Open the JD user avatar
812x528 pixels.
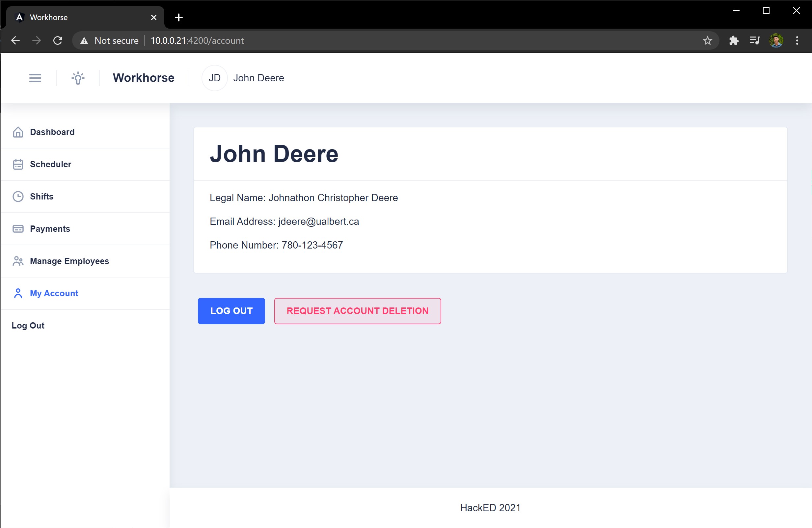click(214, 78)
